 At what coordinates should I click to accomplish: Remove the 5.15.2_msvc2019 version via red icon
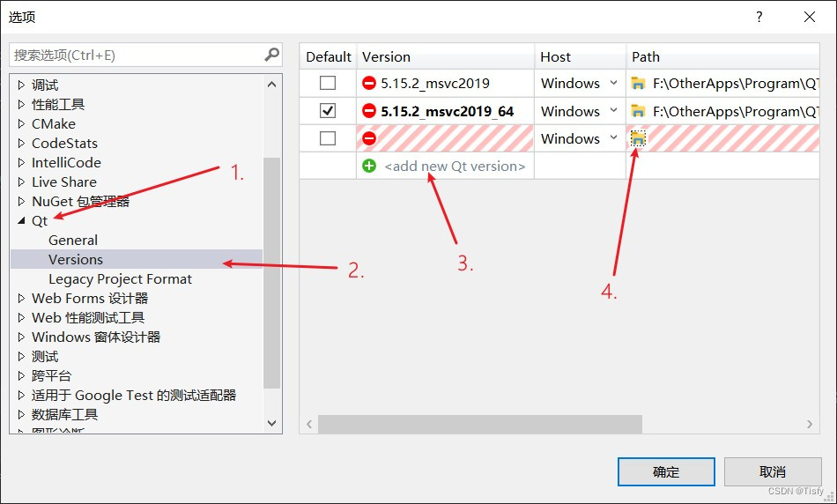tap(369, 84)
